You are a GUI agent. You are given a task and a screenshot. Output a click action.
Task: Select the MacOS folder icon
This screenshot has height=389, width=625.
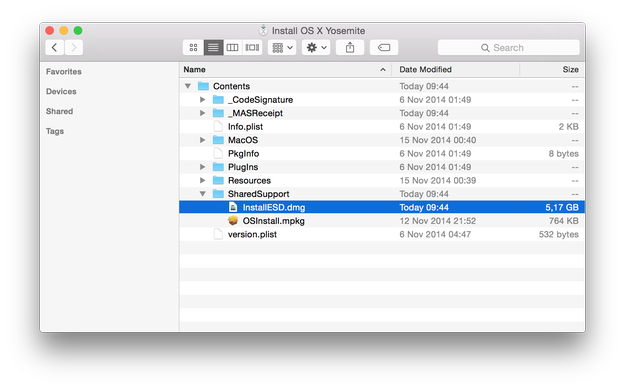218,140
